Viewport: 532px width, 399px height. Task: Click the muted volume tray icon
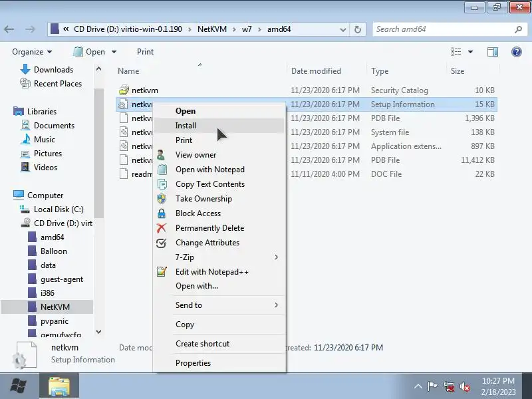click(x=464, y=386)
